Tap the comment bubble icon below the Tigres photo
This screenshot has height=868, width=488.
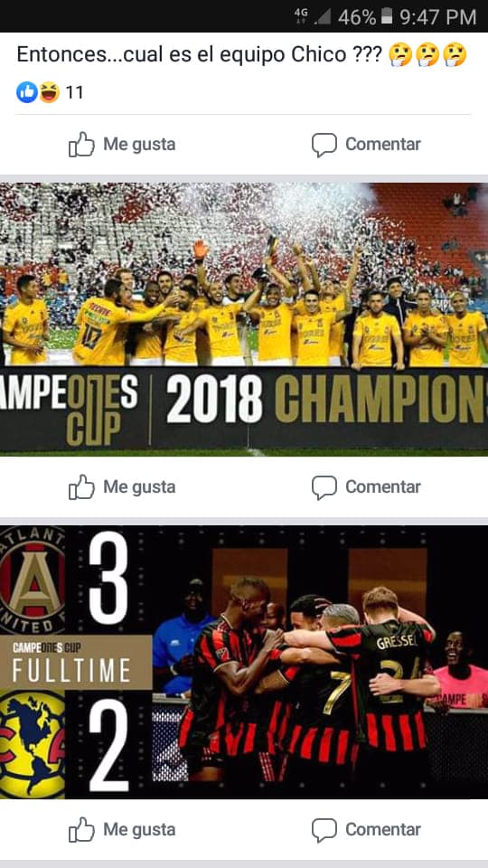[x=324, y=487]
